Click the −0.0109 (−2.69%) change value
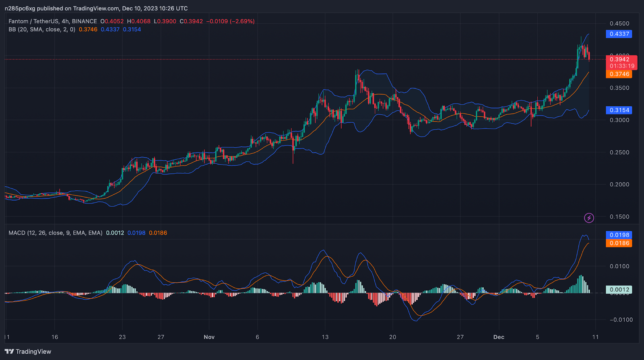The height and width of the screenshot is (360, 644). point(230,21)
